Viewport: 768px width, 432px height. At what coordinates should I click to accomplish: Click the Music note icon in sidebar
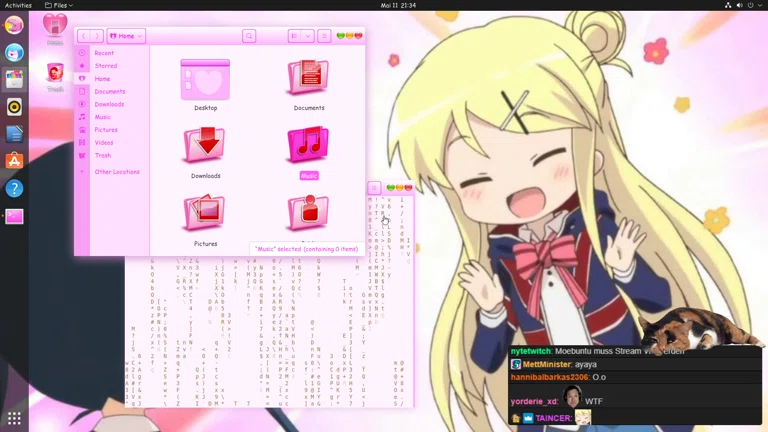[x=82, y=117]
